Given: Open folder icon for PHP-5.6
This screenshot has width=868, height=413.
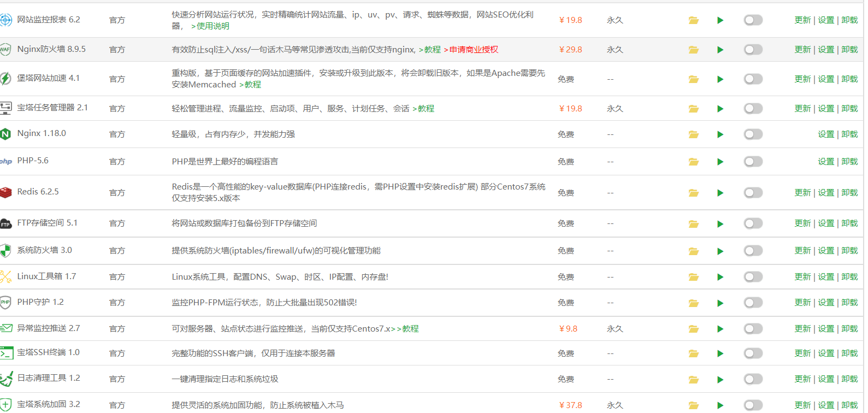Looking at the screenshot, I should pos(694,162).
